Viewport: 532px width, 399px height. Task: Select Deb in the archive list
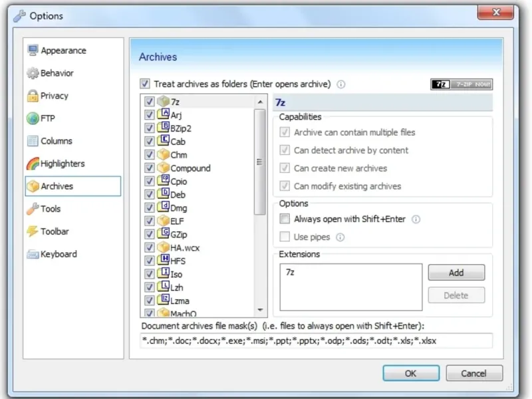[178, 195]
